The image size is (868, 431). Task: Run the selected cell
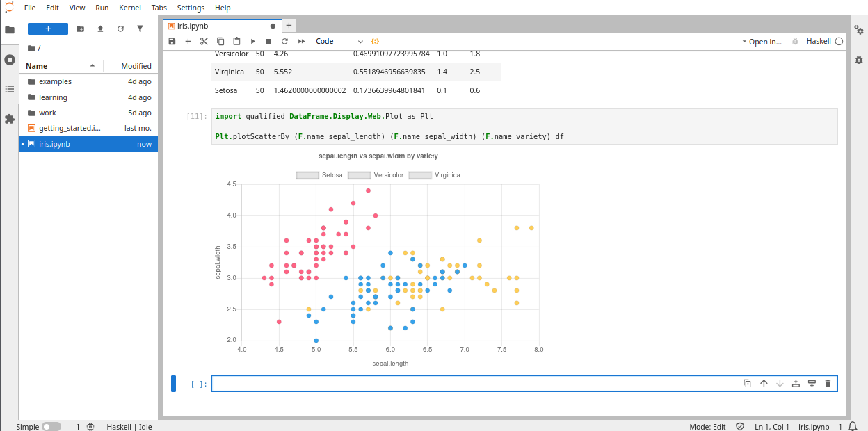coord(252,42)
